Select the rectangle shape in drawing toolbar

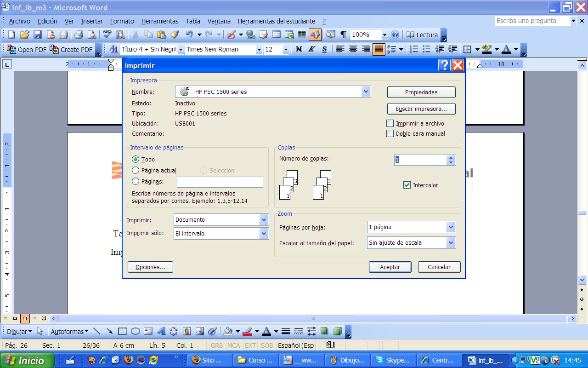[122, 331]
